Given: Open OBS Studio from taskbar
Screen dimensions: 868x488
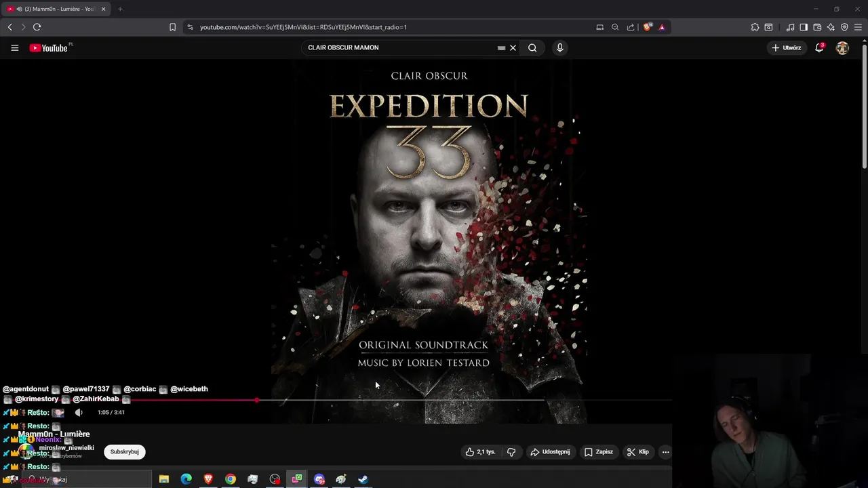Looking at the screenshot, I should [x=275, y=479].
